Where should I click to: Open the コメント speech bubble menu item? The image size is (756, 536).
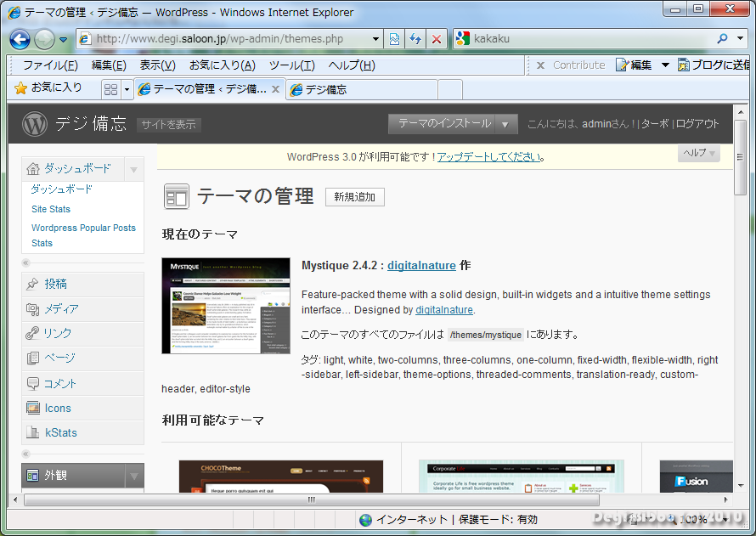82,384
